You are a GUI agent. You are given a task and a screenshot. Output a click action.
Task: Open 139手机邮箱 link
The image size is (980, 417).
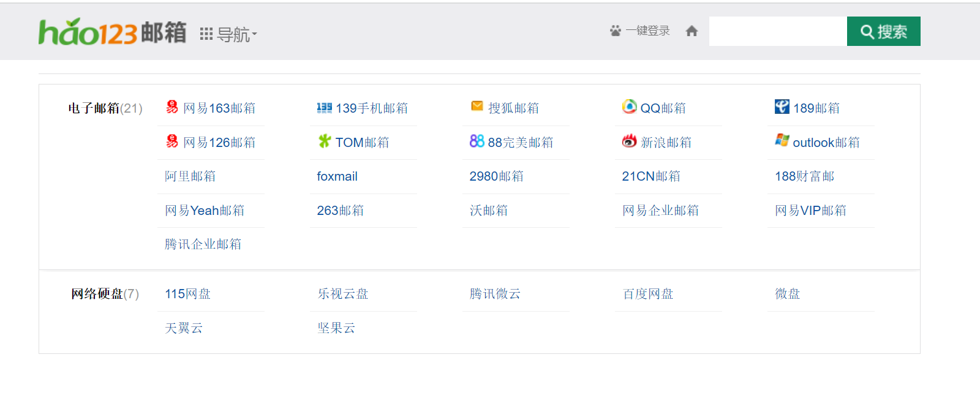[372, 108]
